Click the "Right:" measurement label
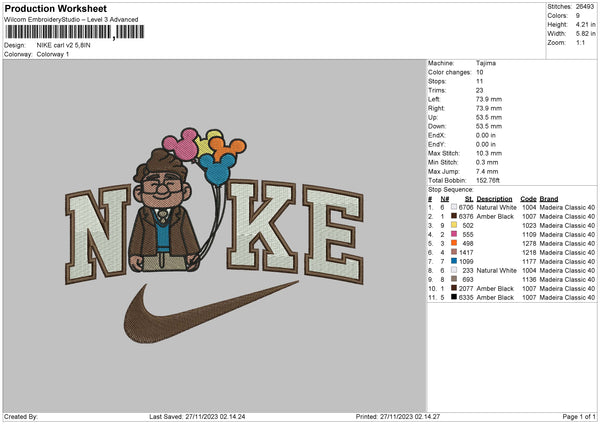Image resolution: width=600 pixels, height=424 pixels. 436,108
